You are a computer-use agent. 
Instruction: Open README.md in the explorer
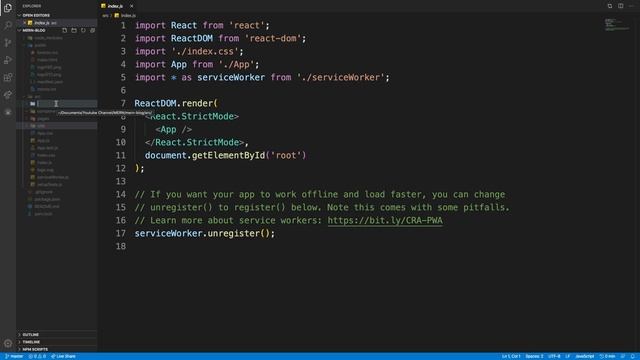pyautogui.click(x=47, y=207)
